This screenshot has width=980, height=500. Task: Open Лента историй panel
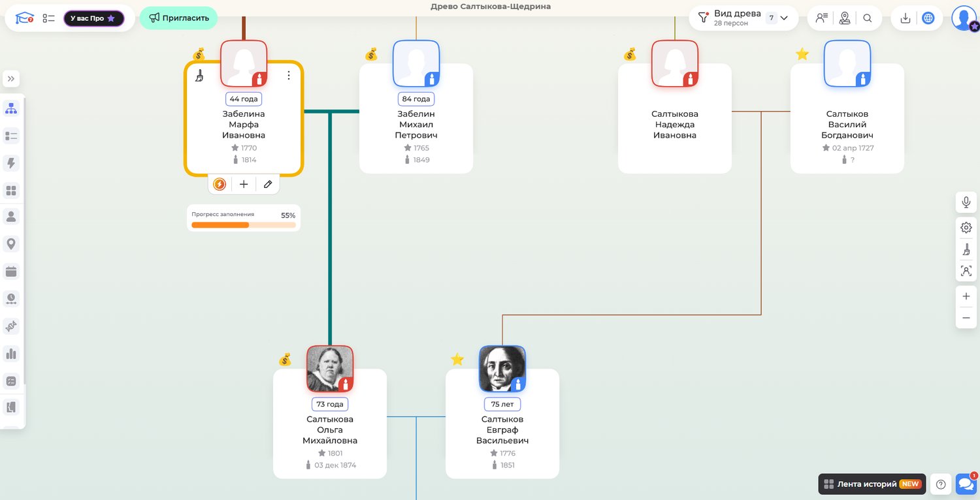[872, 484]
